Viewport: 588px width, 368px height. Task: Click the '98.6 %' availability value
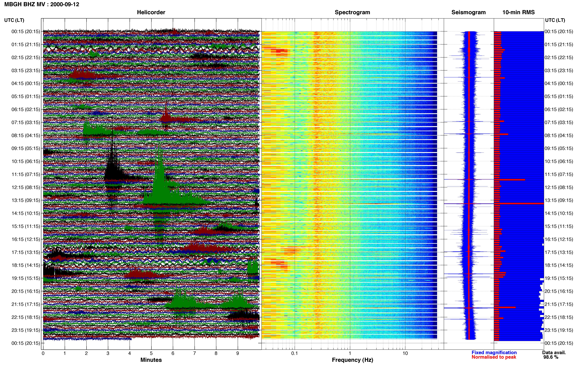tap(551, 357)
